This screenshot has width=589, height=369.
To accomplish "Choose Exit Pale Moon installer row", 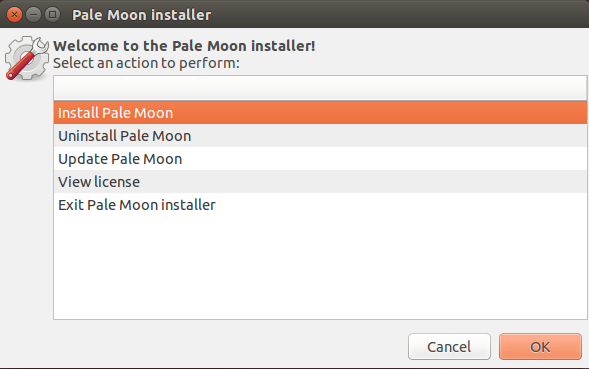I will pyautogui.click(x=320, y=205).
